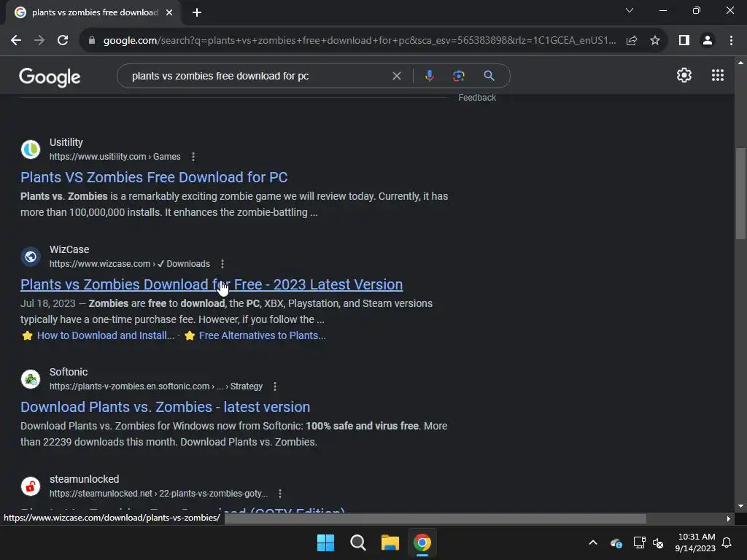This screenshot has width=747, height=560.
Task: Clear the search query text
Action: [396, 76]
